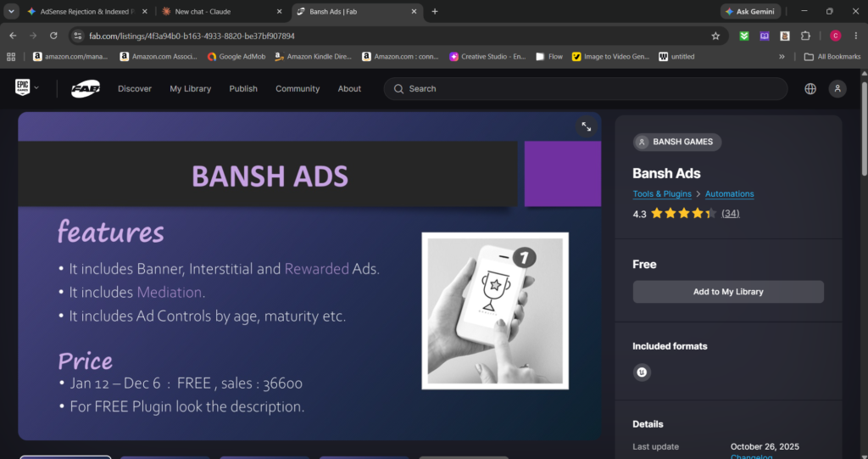
Task: Open the Chrome three-dot menu
Action: [856, 36]
